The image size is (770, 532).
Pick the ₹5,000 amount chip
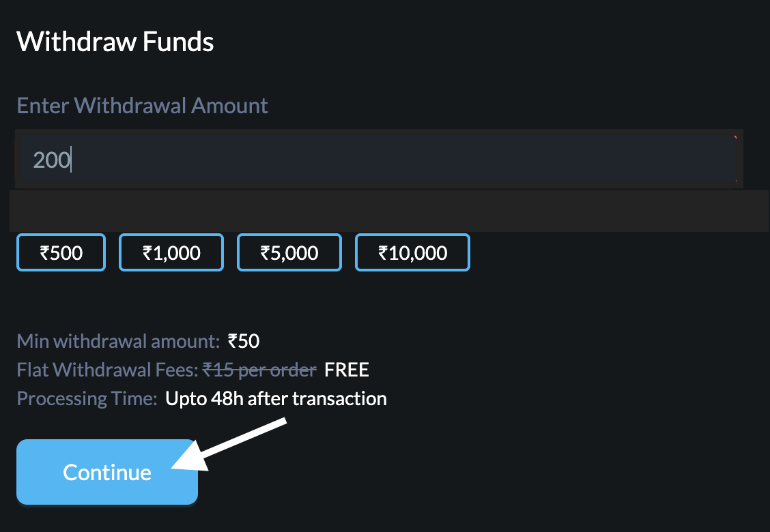click(289, 253)
